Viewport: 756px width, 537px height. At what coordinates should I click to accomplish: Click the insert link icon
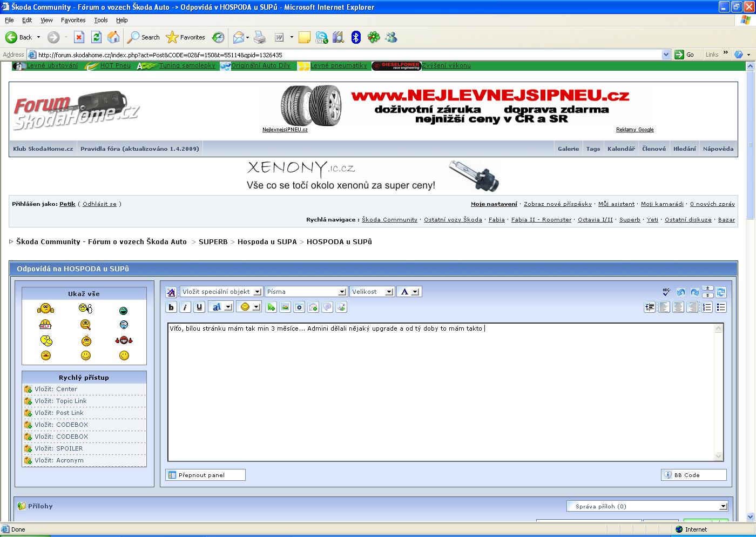tap(271, 307)
